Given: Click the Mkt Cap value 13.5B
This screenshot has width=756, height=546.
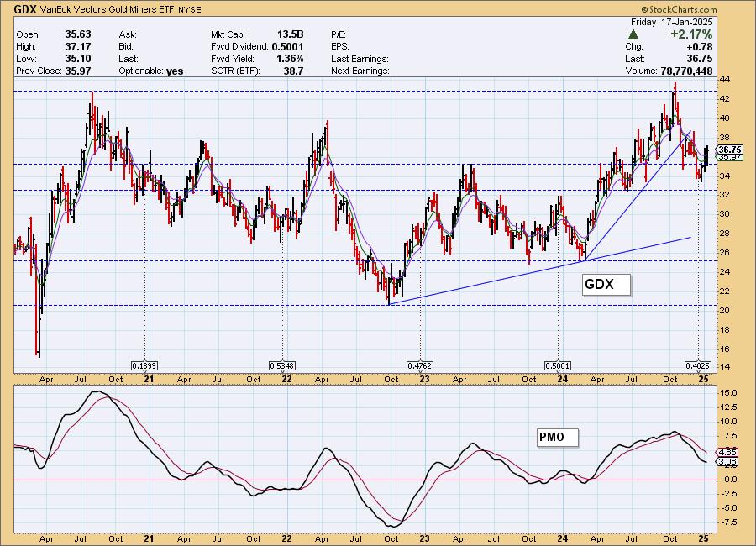Looking at the screenshot, I should pos(291,34).
